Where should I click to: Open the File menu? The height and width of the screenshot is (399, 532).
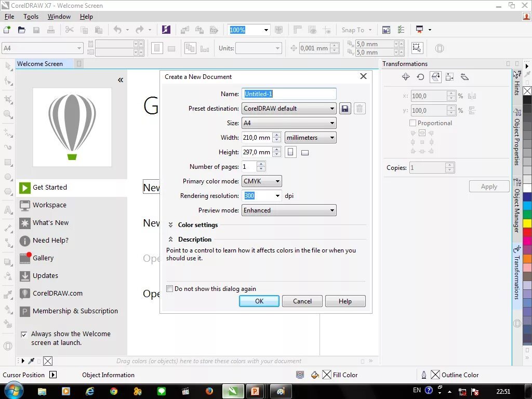tap(9, 17)
